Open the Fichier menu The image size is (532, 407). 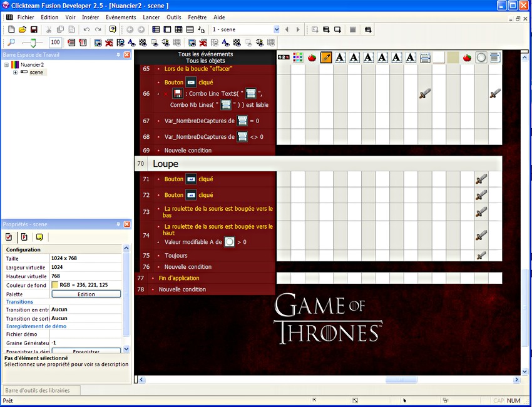26,18
